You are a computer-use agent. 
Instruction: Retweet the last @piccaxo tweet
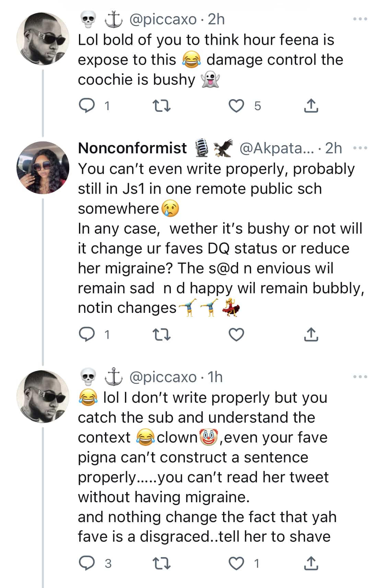161,563
